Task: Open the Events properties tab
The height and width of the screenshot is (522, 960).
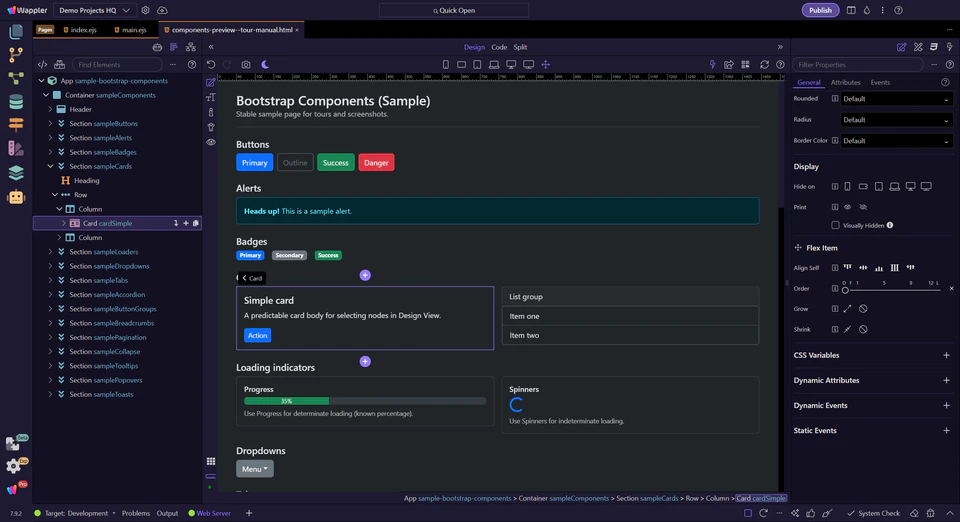Action: coord(880,83)
